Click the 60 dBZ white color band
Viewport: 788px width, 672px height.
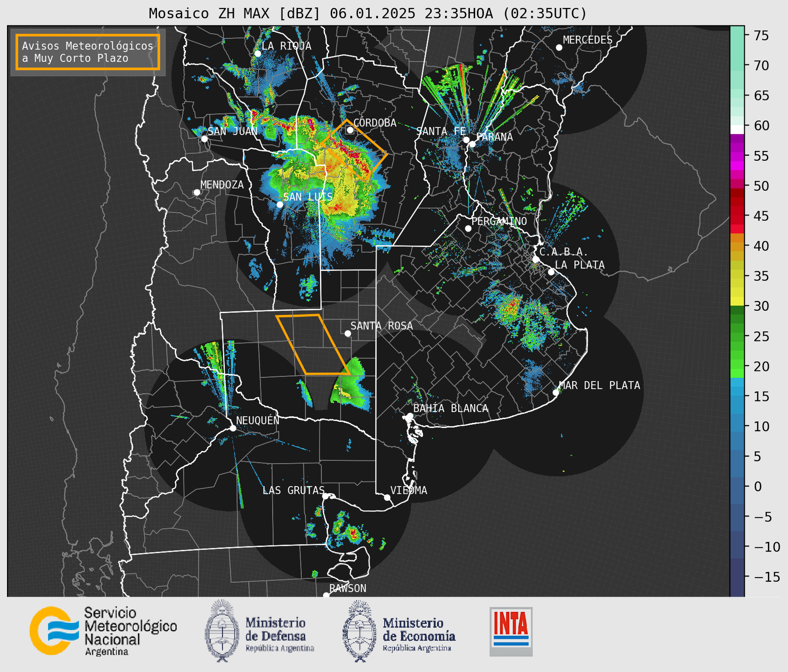[737, 129]
